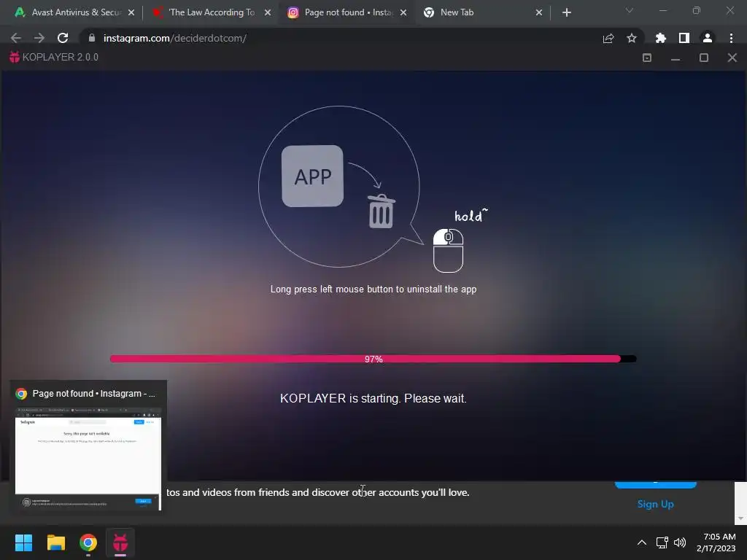This screenshot has width=747, height=560.
Task: Open a new Chrome tab with plus
Action: tap(566, 12)
